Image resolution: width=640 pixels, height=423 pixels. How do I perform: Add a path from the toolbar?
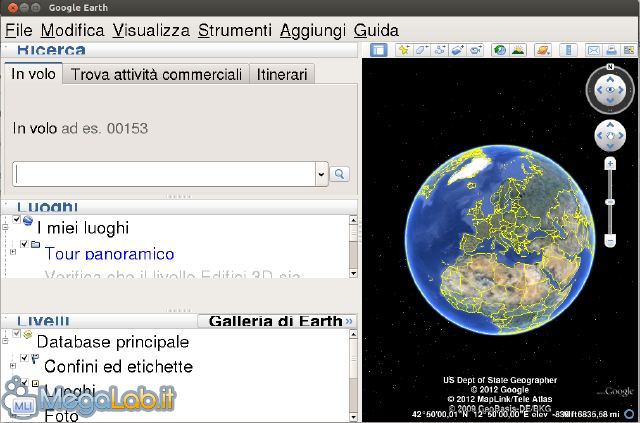tap(440, 50)
